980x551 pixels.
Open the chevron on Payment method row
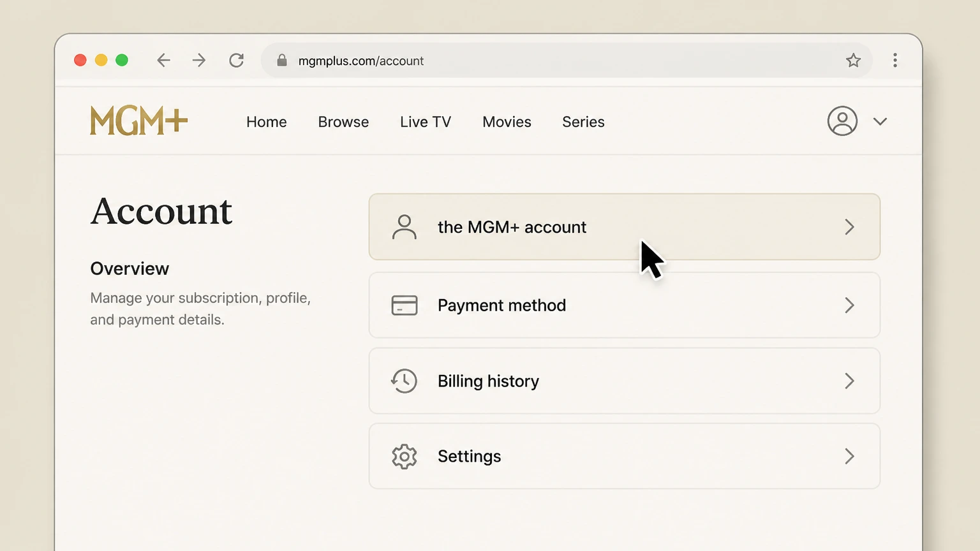(x=849, y=305)
